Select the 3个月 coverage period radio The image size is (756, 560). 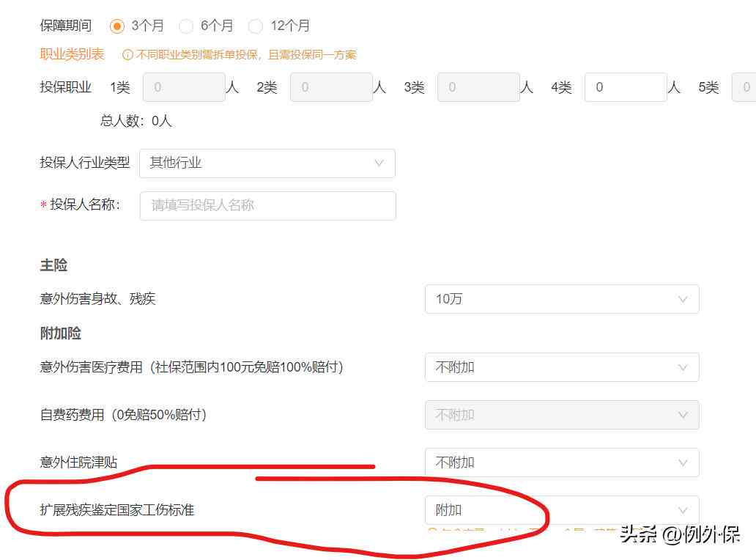116,26
